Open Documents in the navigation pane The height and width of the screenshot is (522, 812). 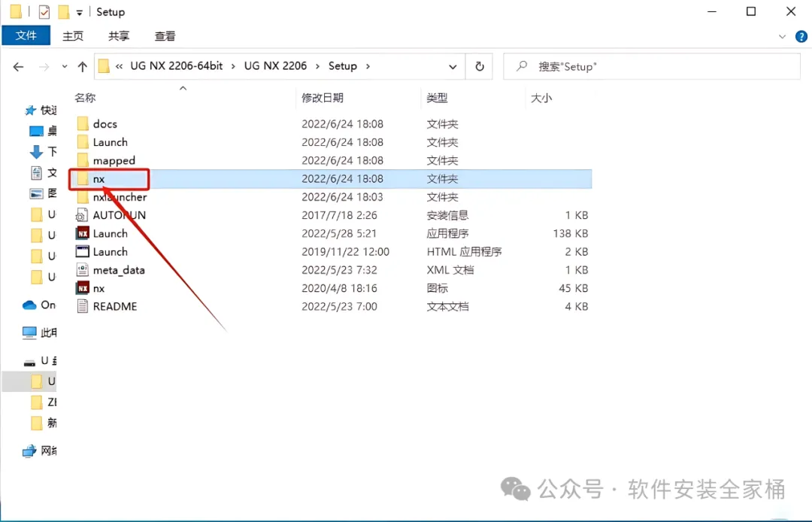(43, 172)
